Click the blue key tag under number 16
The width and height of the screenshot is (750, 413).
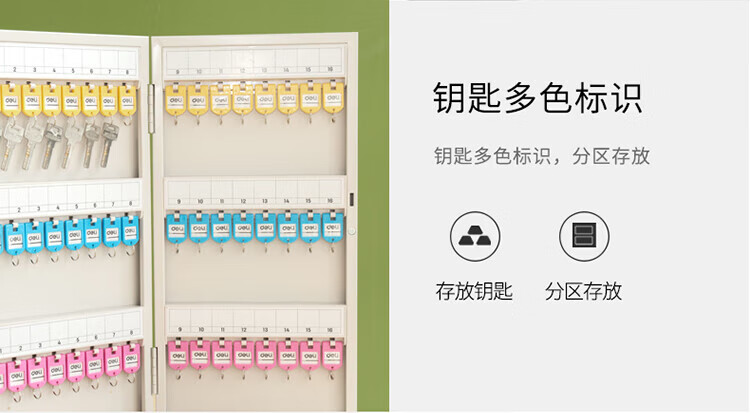332,226
